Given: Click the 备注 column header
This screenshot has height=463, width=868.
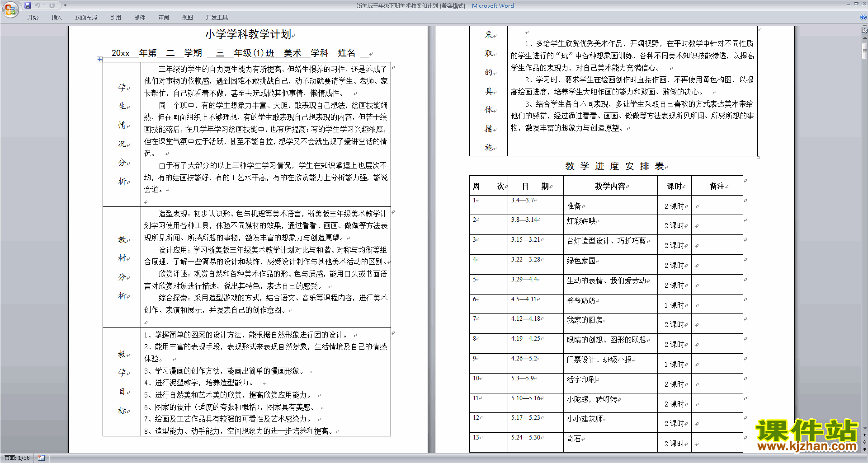Looking at the screenshot, I should click(717, 186).
